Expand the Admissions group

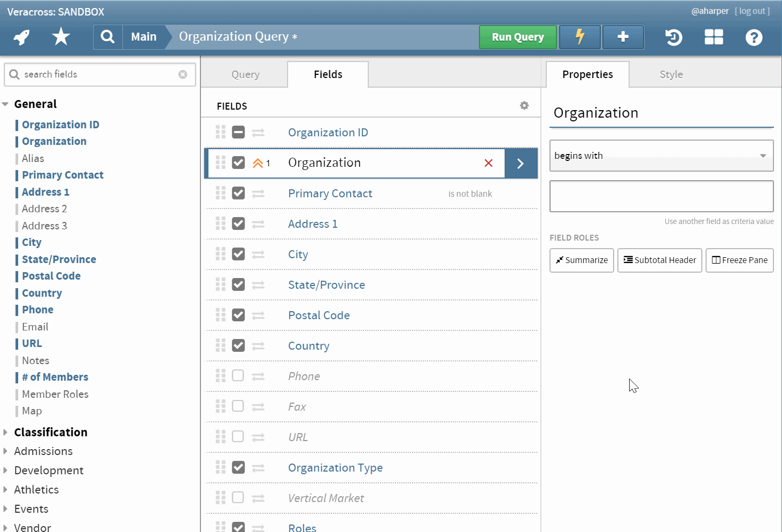click(5, 451)
